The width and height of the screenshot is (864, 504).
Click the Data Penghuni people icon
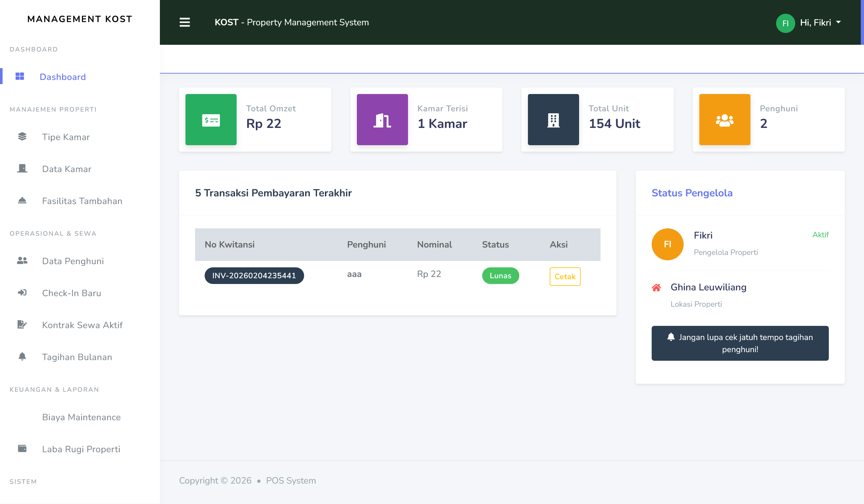(x=22, y=261)
